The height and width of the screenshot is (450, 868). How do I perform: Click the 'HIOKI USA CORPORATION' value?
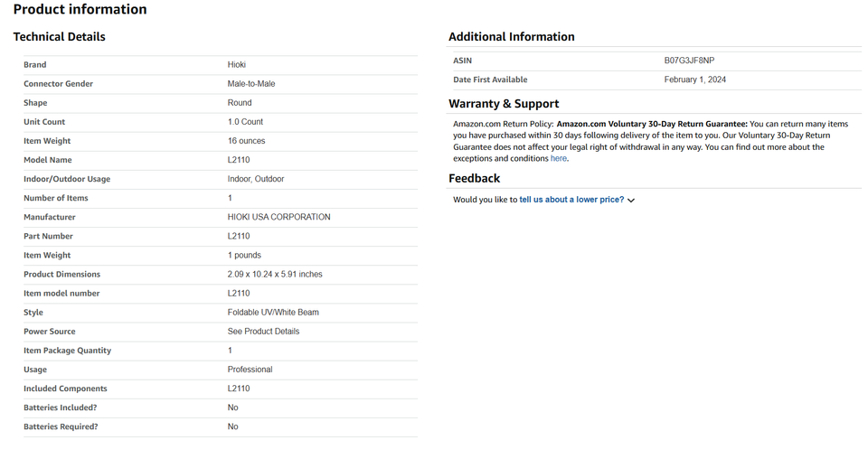pos(279,217)
